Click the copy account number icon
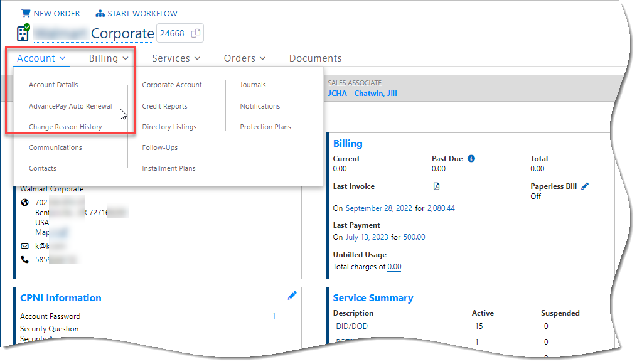Viewport: 637px width, 364px height. tap(195, 33)
